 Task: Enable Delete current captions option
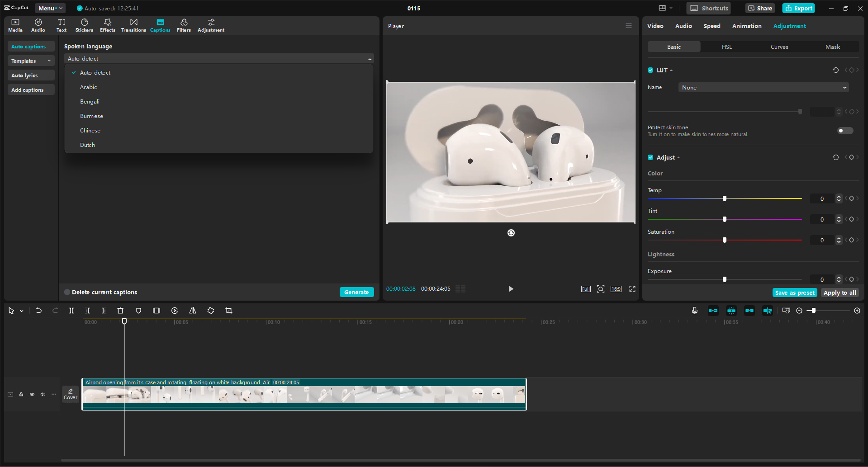pyautogui.click(x=66, y=292)
